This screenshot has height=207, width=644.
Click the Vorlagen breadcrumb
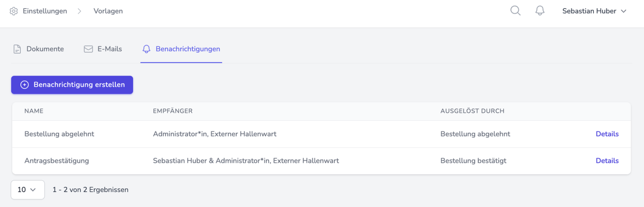click(x=108, y=11)
